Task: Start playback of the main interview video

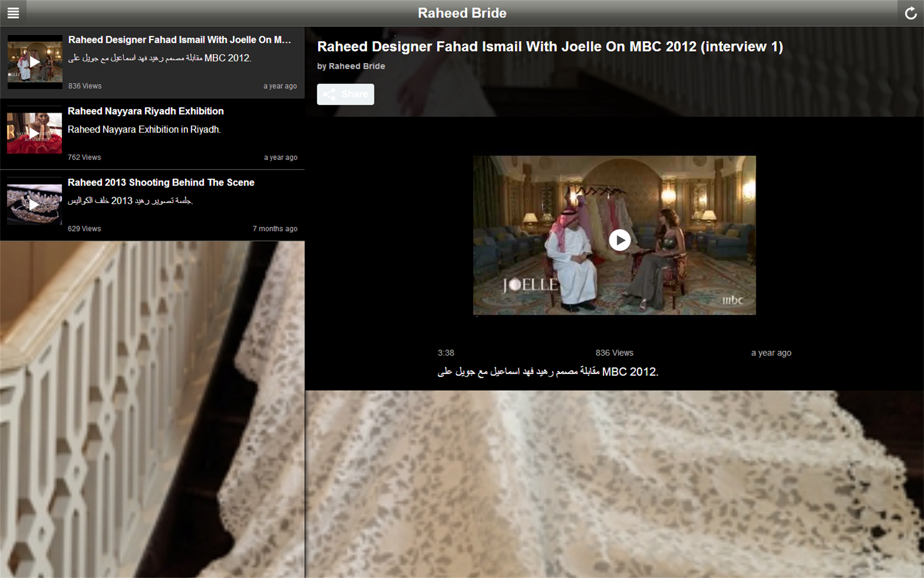Action: (x=619, y=240)
